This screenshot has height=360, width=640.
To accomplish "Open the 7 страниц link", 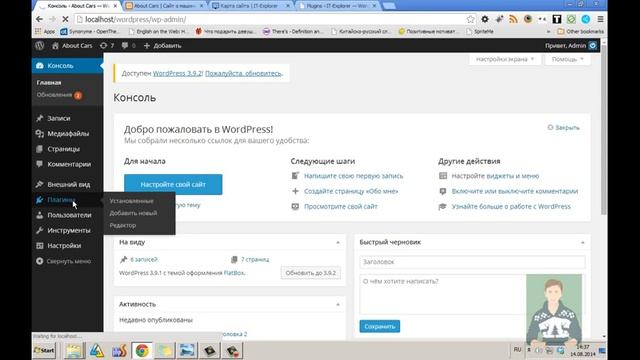I will coord(255,260).
